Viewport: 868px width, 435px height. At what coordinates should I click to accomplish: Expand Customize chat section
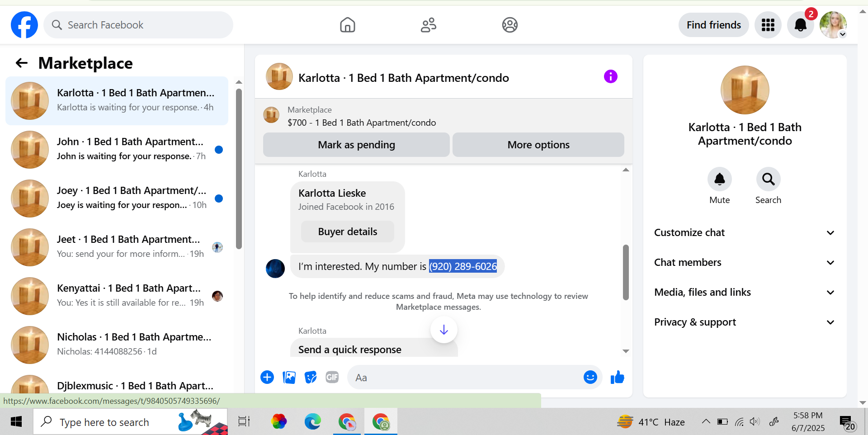pos(745,232)
